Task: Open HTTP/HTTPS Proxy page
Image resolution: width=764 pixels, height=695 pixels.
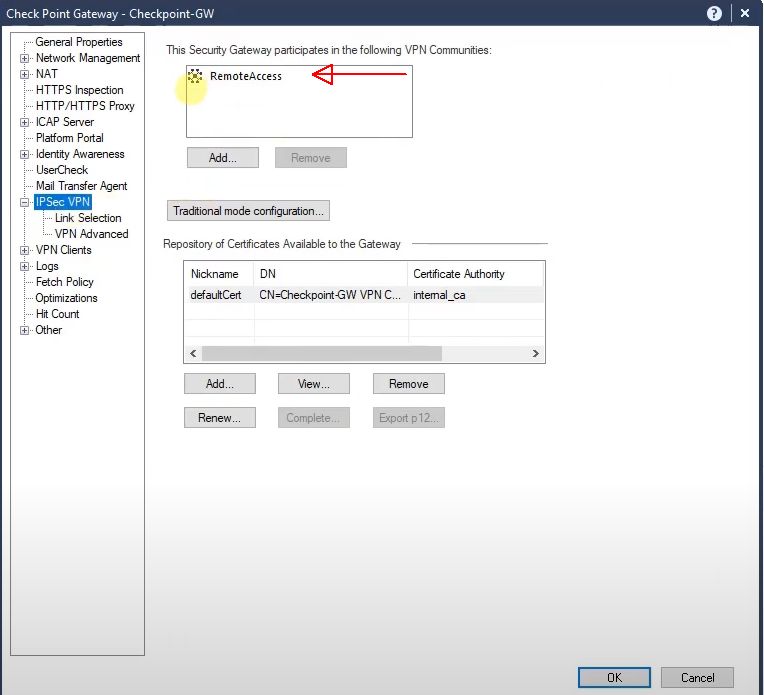Action: pyautogui.click(x=85, y=106)
